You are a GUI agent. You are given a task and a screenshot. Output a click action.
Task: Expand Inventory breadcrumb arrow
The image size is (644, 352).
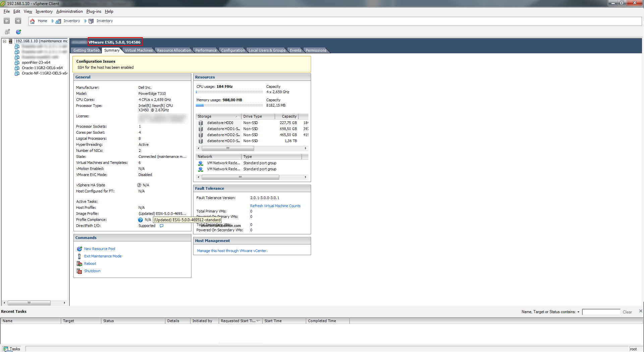(85, 21)
